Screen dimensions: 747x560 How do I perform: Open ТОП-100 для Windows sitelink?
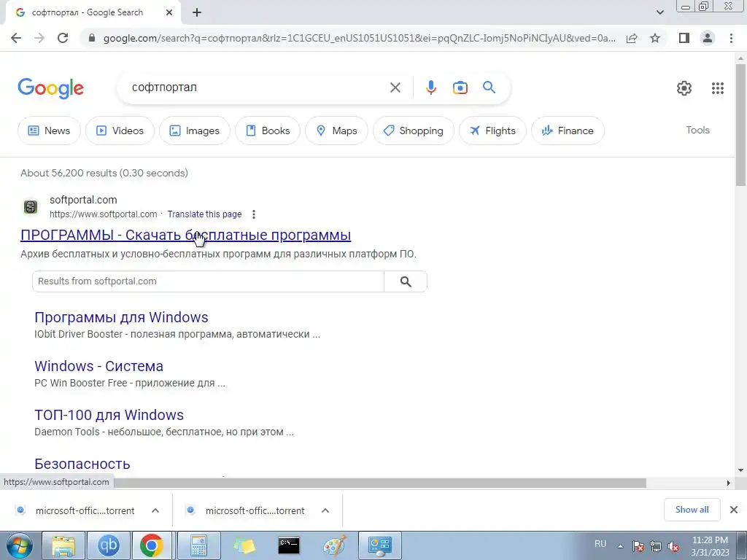click(109, 415)
